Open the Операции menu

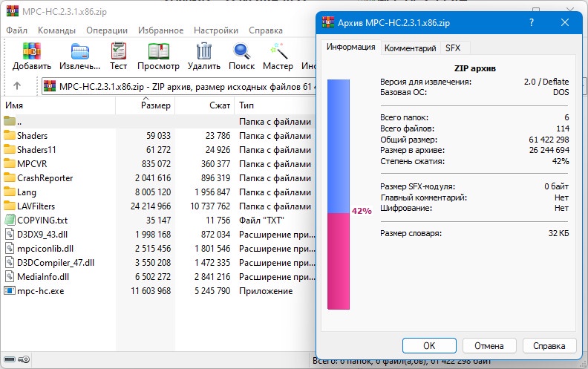coord(107,30)
